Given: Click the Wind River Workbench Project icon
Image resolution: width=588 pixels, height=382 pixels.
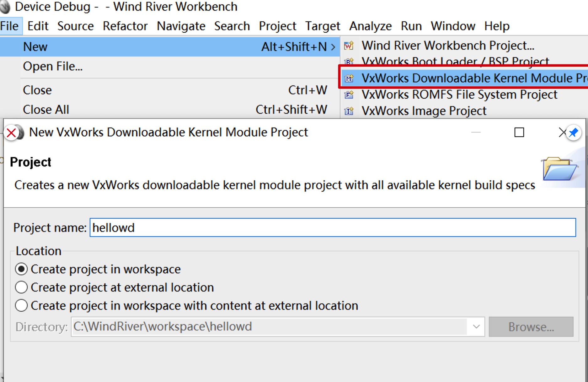Looking at the screenshot, I should tap(349, 46).
